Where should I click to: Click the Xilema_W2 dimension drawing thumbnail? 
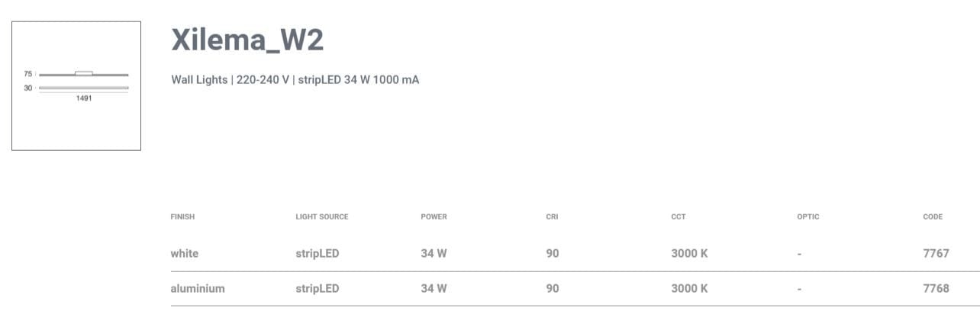[x=76, y=85]
